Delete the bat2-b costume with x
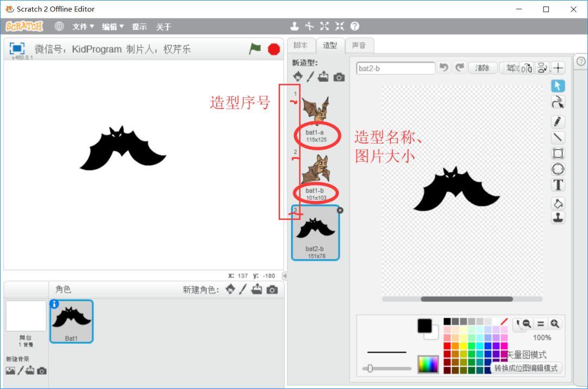Viewport: 588px width, 389px height. point(340,210)
